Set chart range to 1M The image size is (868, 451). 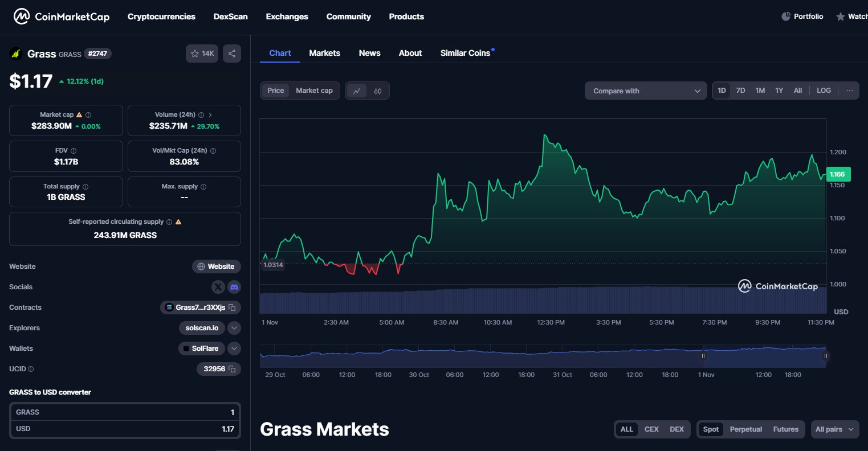[760, 91]
